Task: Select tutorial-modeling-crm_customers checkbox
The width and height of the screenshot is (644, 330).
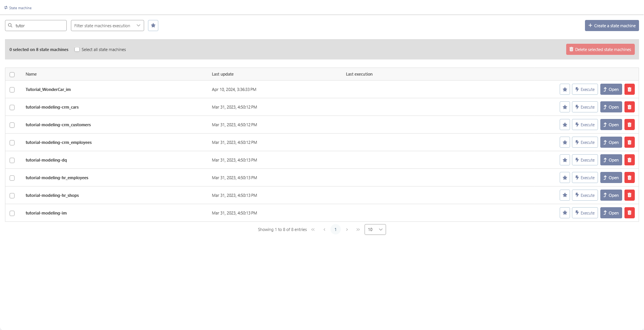Action: (12, 125)
